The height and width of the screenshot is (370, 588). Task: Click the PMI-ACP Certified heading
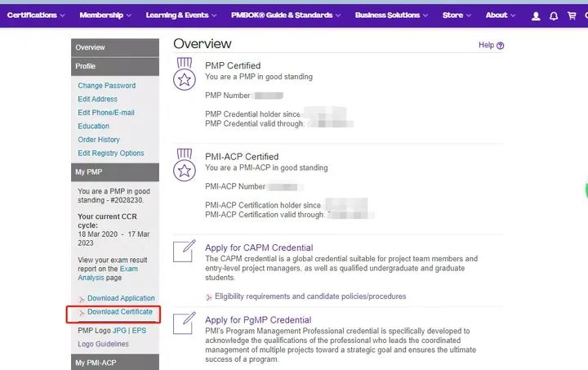[x=242, y=157]
